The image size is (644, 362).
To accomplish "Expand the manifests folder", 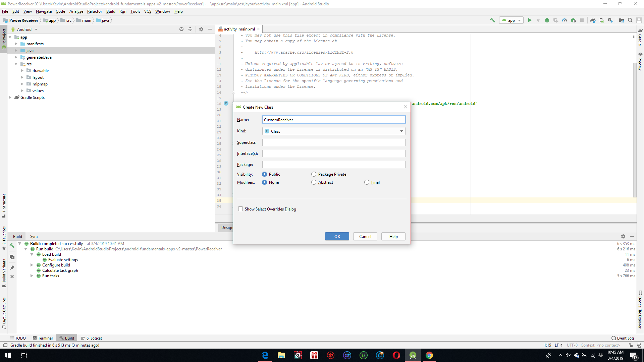I will tap(16, 44).
